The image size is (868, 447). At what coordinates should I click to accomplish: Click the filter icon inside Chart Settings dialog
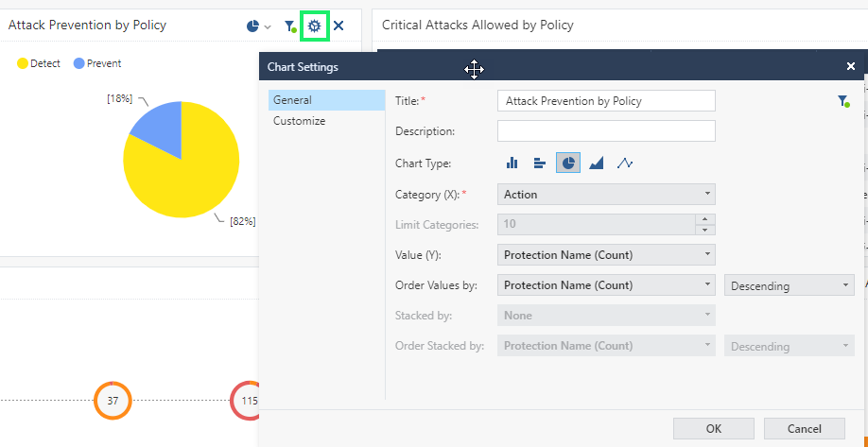coord(843,101)
